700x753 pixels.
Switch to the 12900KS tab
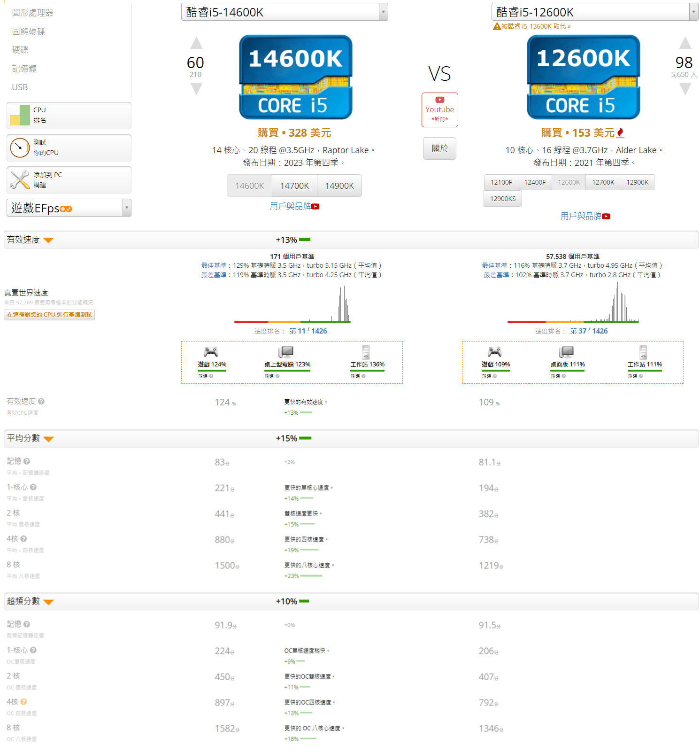point(503,199)
